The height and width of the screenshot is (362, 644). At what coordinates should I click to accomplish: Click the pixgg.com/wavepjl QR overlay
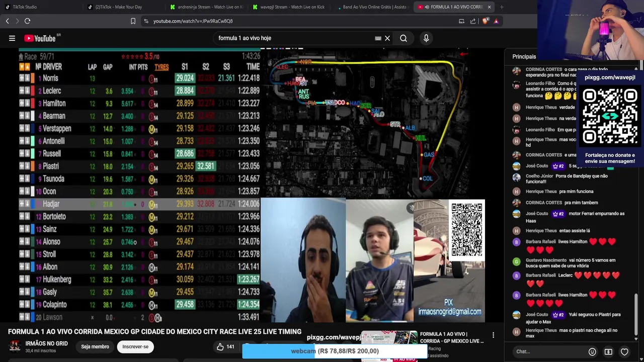pyautogui.click(x=610, y=116)
